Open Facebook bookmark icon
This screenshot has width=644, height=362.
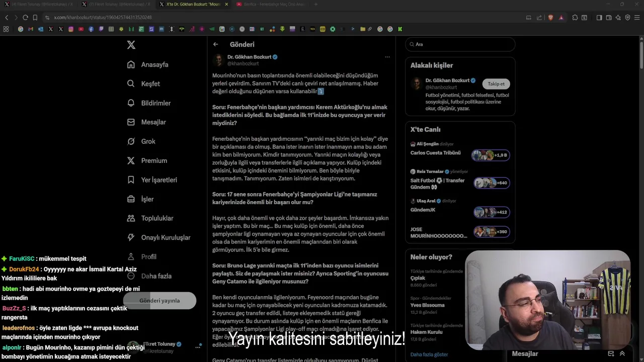coord(91,29)
